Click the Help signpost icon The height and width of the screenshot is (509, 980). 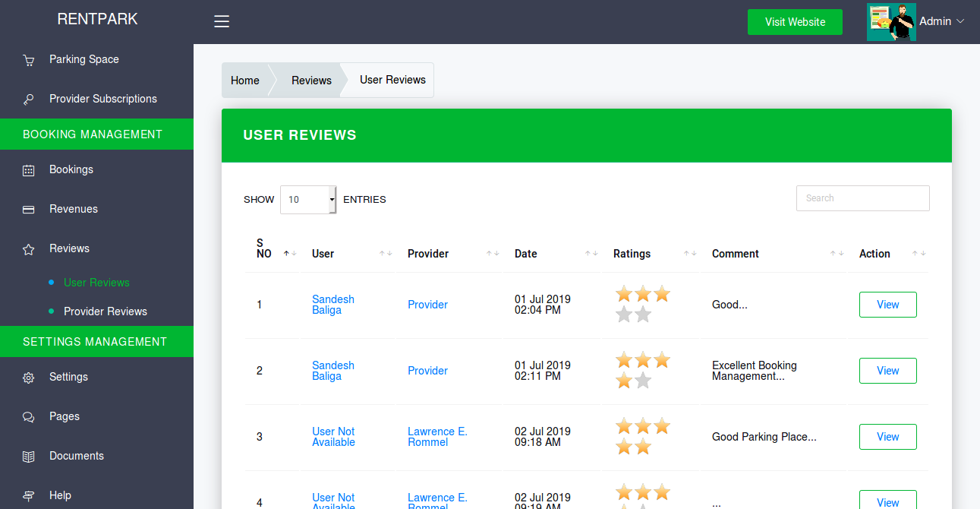pyautogui.click(x=29, y=496)
